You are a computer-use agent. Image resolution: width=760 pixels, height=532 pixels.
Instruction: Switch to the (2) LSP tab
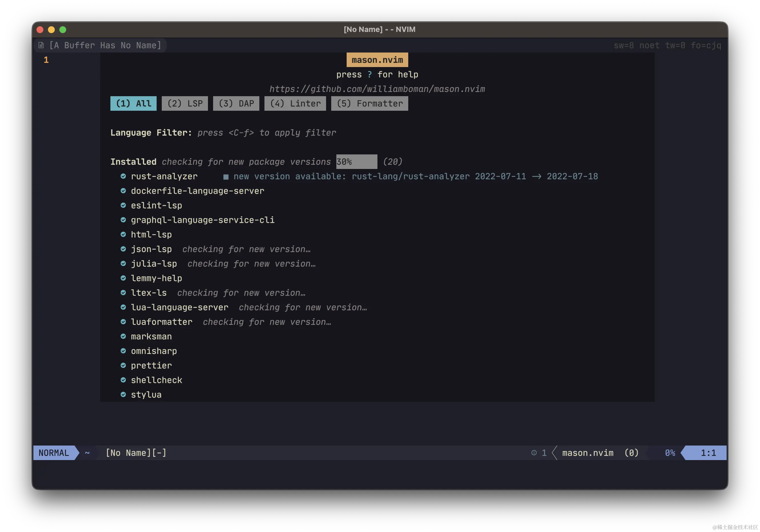[x=185, y=104]
